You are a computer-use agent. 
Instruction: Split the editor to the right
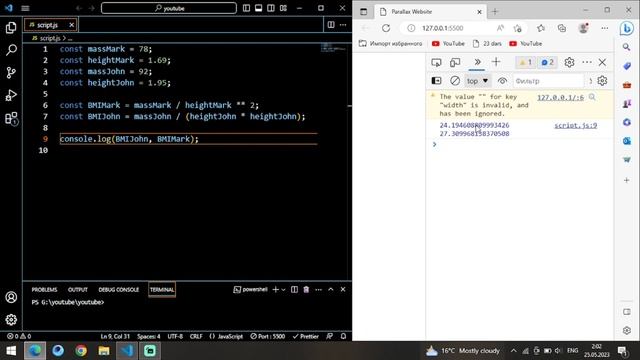331,25
